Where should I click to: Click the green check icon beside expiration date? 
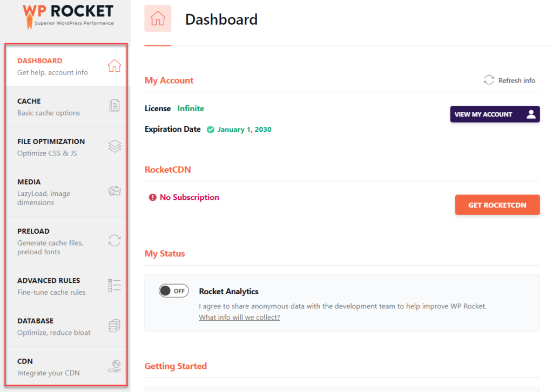click(x=211, y=130)
